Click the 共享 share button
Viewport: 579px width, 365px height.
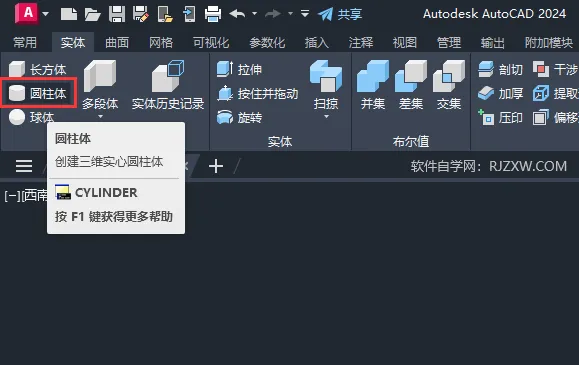click(340, 14)
